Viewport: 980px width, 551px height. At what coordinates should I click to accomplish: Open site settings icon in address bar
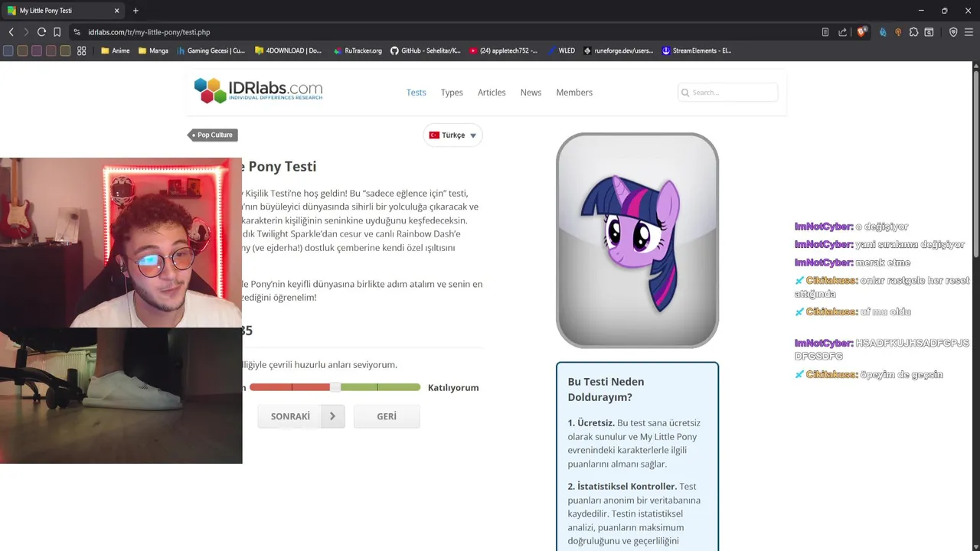click(77, 32)
